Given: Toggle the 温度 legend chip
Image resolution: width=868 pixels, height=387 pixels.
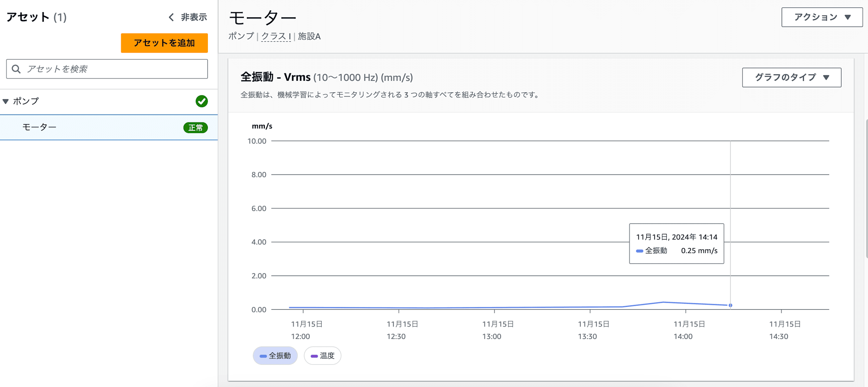Looking at the screenshot, I should 322,356.
